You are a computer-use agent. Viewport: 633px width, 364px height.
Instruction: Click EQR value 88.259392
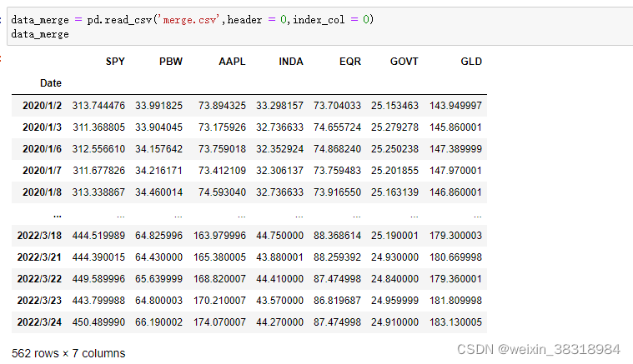pos(337,257)
